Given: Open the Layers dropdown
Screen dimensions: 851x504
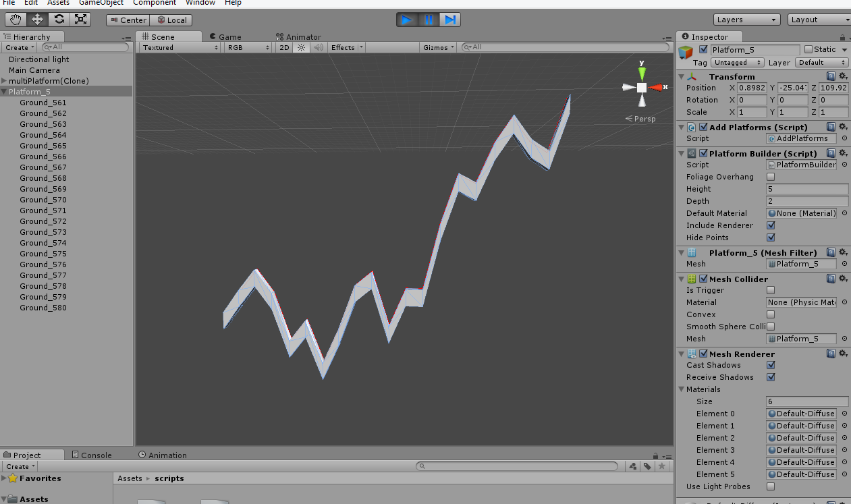Looking at the screenshot, I should point(746,20).
